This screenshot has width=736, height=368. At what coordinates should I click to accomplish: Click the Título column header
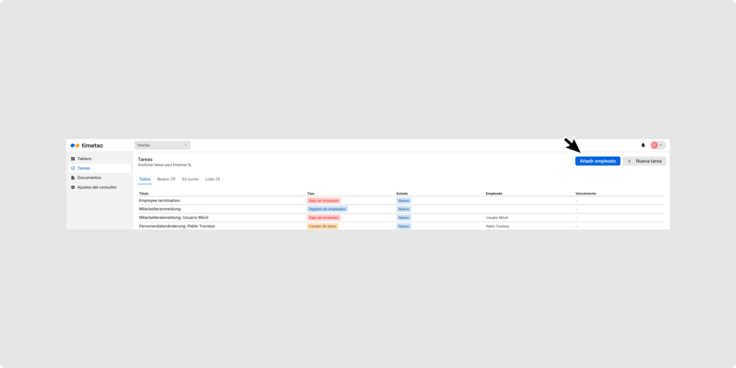pyautogui.click(x=144, y=193)
